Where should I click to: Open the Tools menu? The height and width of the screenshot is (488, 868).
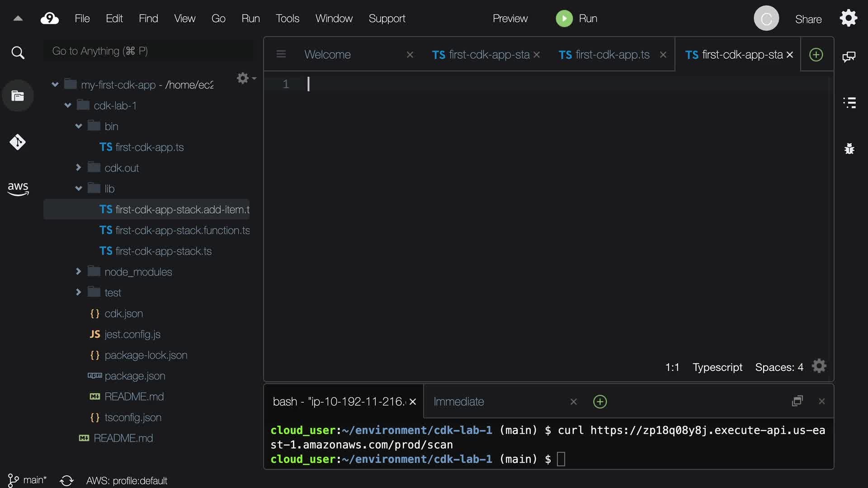click(288, 19)
